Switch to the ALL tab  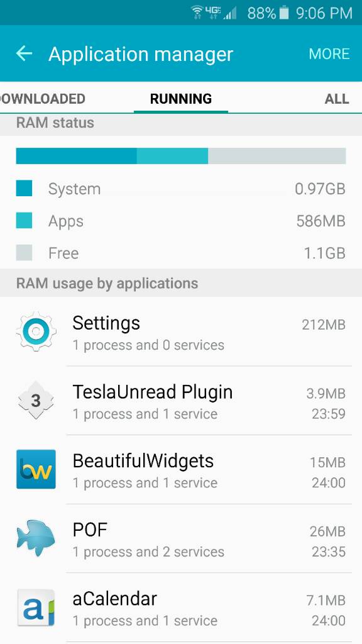(337, 99)
